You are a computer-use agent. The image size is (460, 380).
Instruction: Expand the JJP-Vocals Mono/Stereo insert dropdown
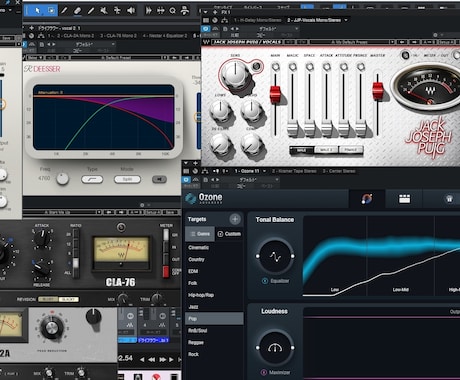coord(346,20)
